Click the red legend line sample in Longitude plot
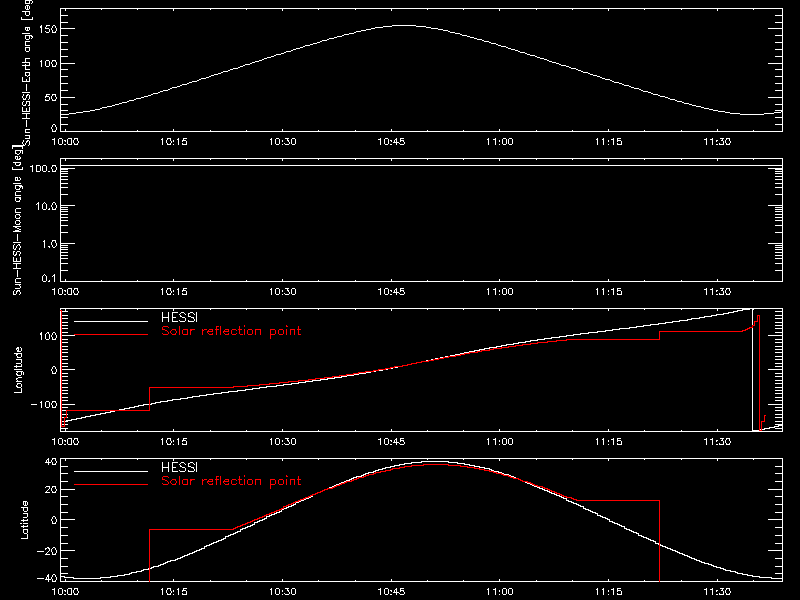Viewport: 800px width, 600px height. (111, 335)
